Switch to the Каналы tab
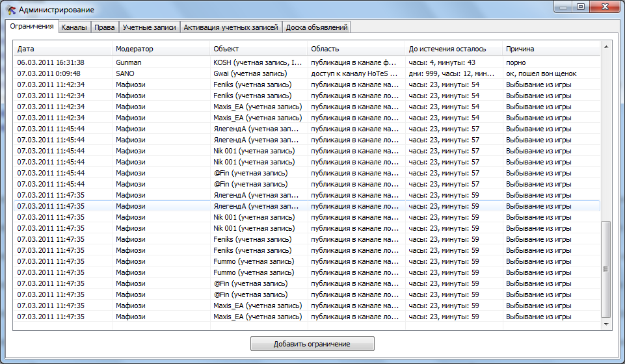Image resolution: width=625 pixels, height=364 pixels. (x=73, y=27)
